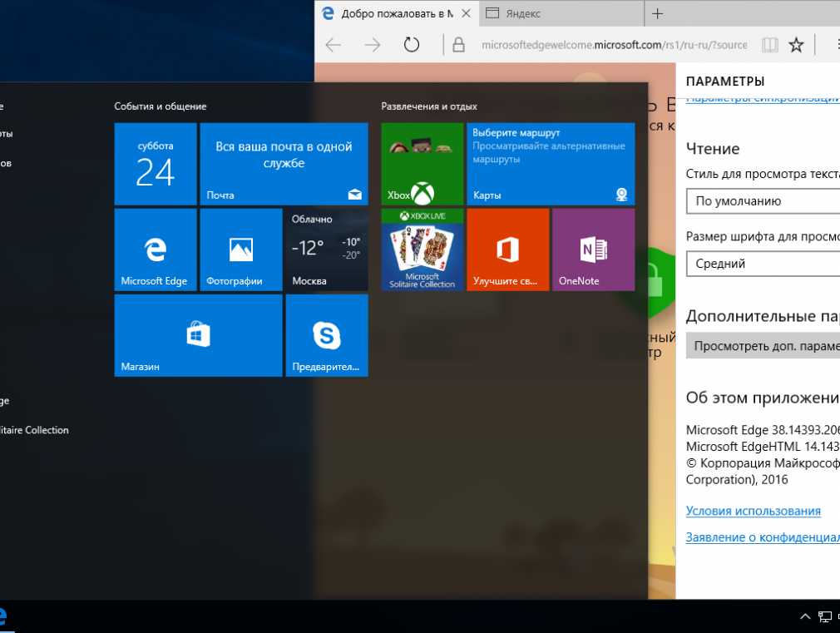This screenshot has height=633, width=840.
Task: Close the Добро пожаловать tab
Action: 466,13
